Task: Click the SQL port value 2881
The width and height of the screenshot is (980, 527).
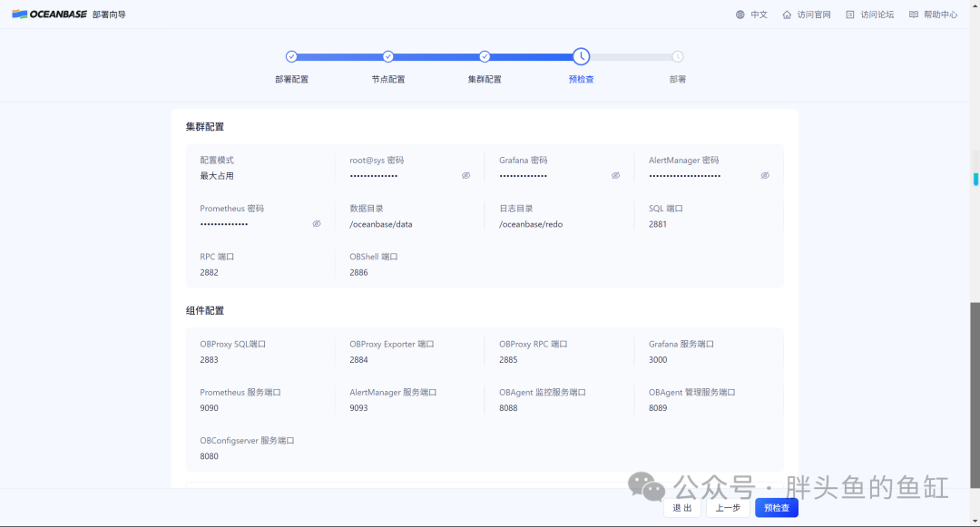Action: (x=658, y=224)
